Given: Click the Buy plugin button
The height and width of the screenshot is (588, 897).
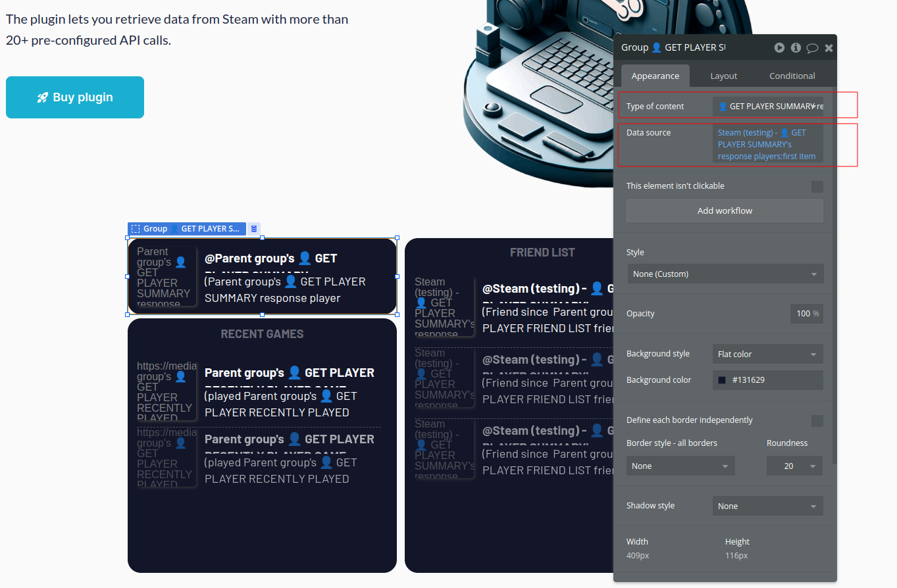Looking at the screenshot, I should tap(75, 97).
